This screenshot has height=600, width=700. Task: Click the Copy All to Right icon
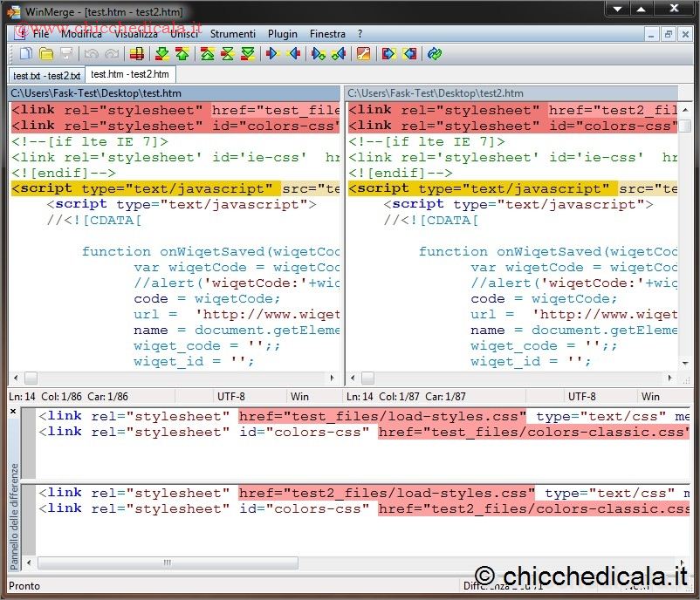(x=388, y=54)
